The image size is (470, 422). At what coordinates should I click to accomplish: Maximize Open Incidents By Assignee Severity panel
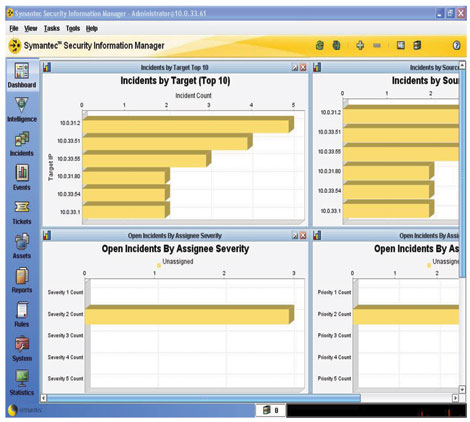(295, 236)
